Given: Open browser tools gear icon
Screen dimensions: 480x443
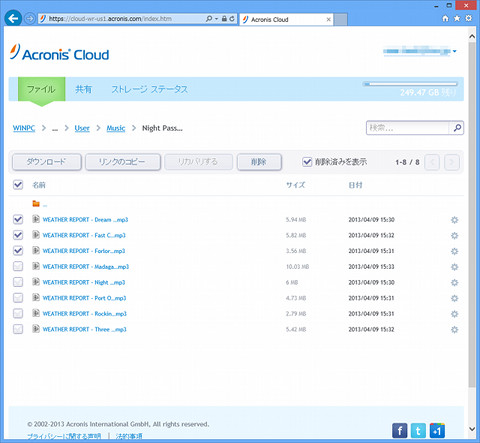Looking at the screenshot, I should pyautogui.click(x=469, y=18).
